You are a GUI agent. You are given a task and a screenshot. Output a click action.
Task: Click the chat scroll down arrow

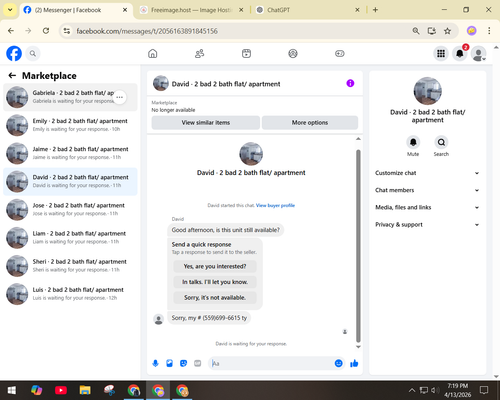358,347
